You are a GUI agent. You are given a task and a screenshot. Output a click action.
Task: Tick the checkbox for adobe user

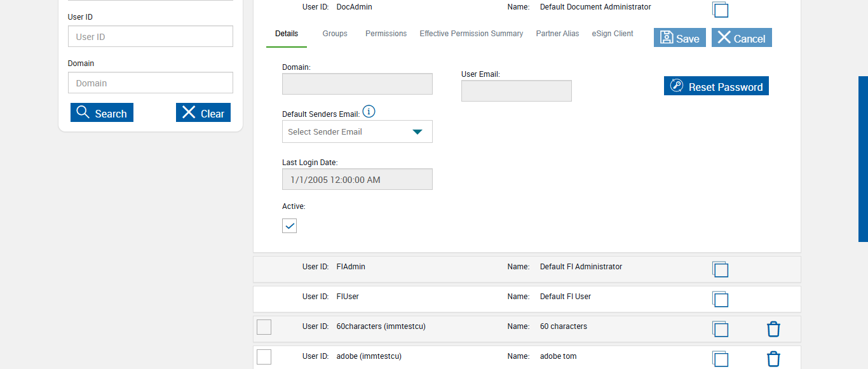[264, 357]
